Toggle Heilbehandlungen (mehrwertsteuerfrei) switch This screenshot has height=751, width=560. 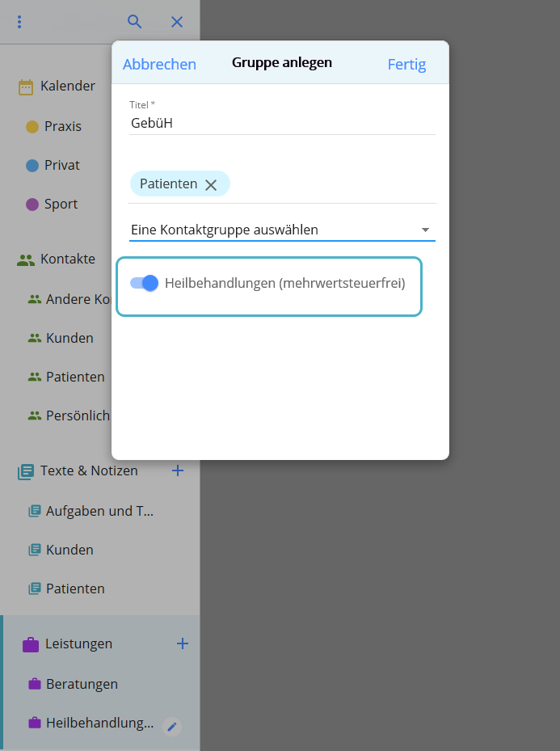(144, 283)
